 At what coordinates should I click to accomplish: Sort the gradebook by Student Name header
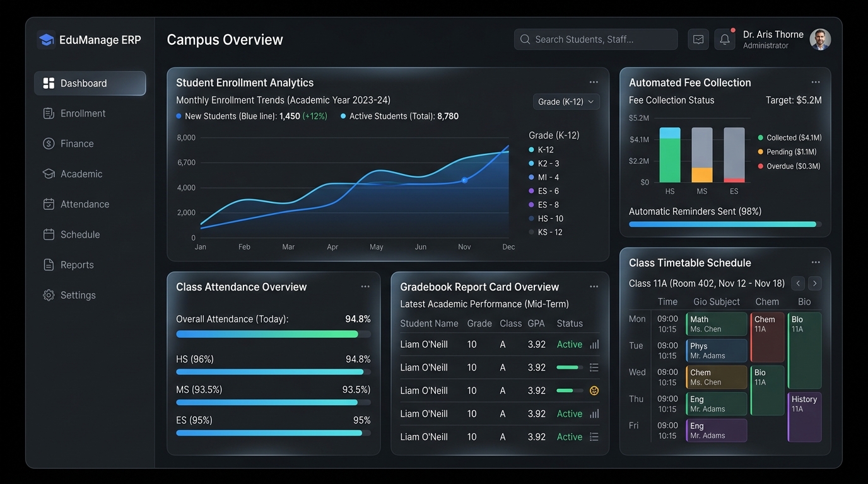tap(429, 323)
